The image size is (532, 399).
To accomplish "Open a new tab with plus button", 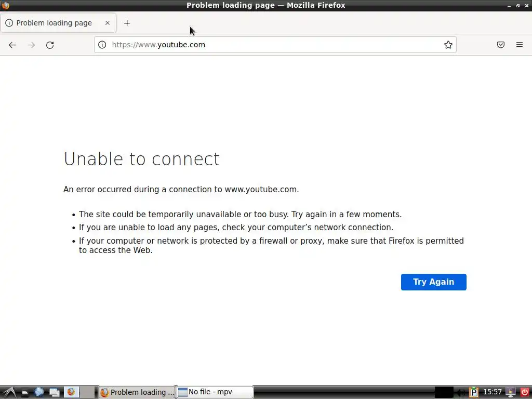I will click(x=127, y=23).
